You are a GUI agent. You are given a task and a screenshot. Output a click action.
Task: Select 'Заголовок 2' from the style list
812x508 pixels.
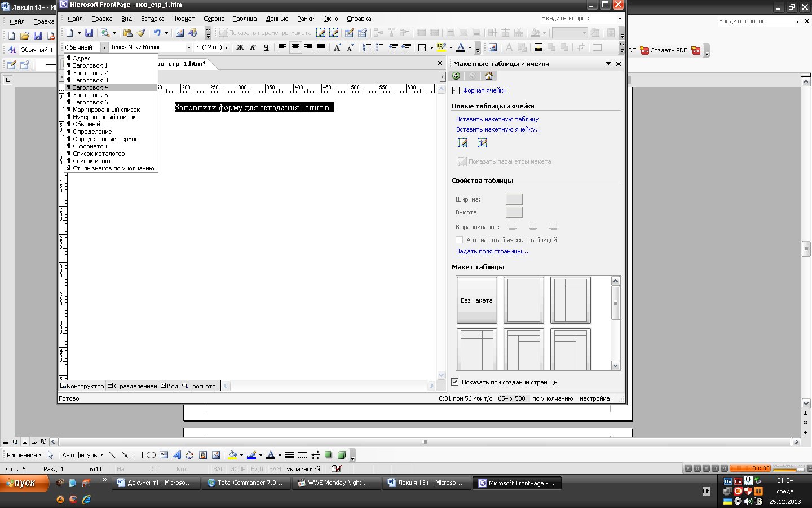point(90,73)
